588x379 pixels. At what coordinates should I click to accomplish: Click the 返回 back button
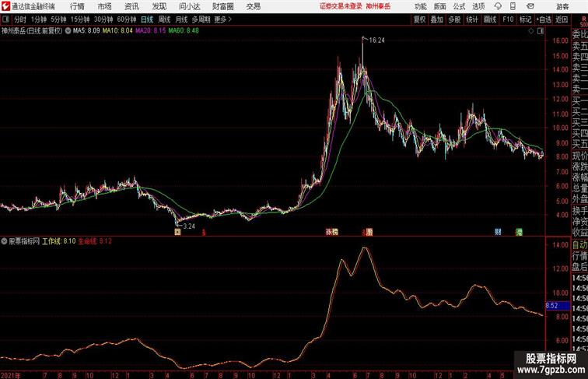point(562,19)
